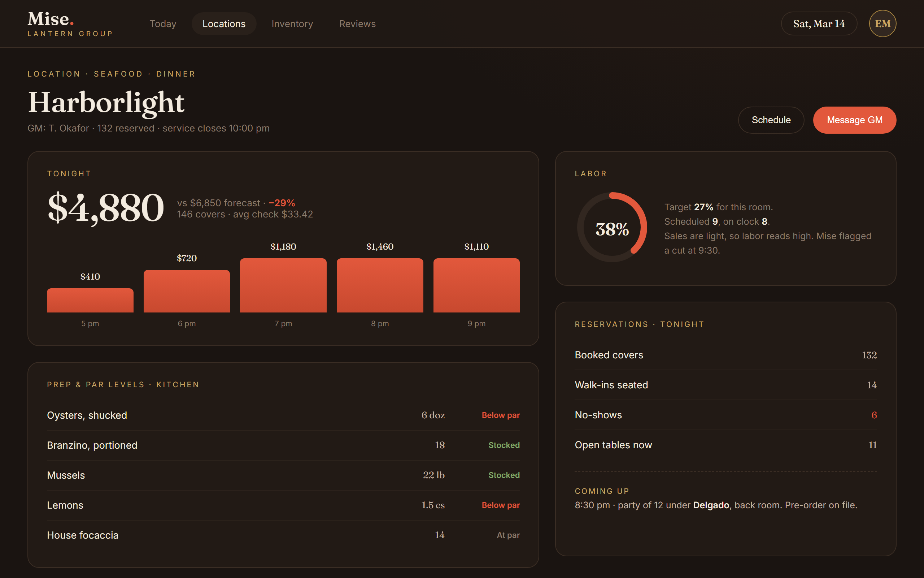Click the 38% labor gauge ring
The image size is (924, 578).
[x=612, y=227]
